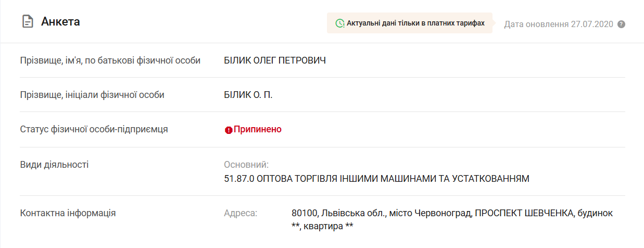The width and height of the screenshot is (644, 248).
Task: Click the 'Прізвище, ім'я, по батькові' row label
Action: 110,60
